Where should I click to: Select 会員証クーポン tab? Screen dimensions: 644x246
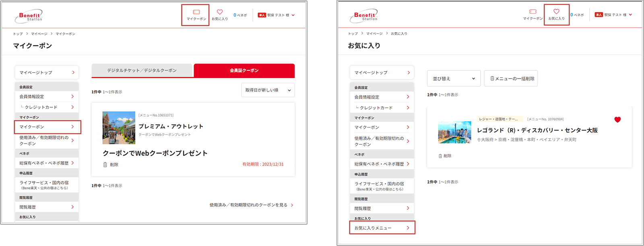click(244, 70)
